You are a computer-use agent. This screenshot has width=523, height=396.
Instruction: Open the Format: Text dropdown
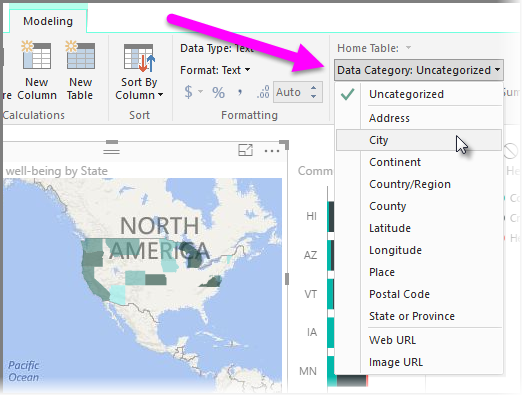pyautogui.click(x=215, y=70)
